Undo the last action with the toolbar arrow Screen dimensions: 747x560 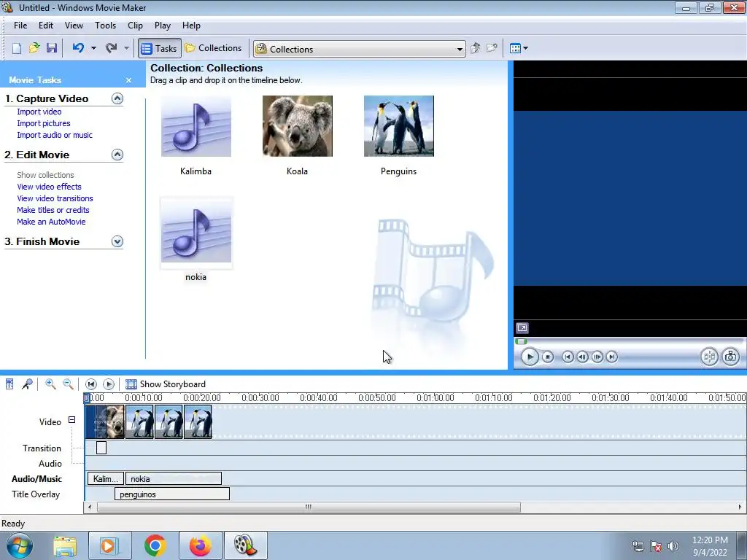click(x=78, y=48)
